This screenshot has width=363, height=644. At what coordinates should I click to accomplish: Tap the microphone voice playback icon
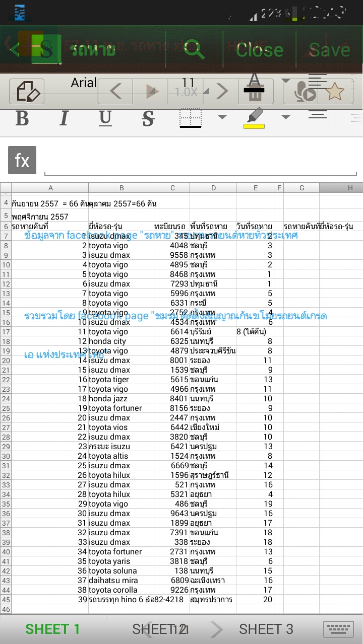305,92
